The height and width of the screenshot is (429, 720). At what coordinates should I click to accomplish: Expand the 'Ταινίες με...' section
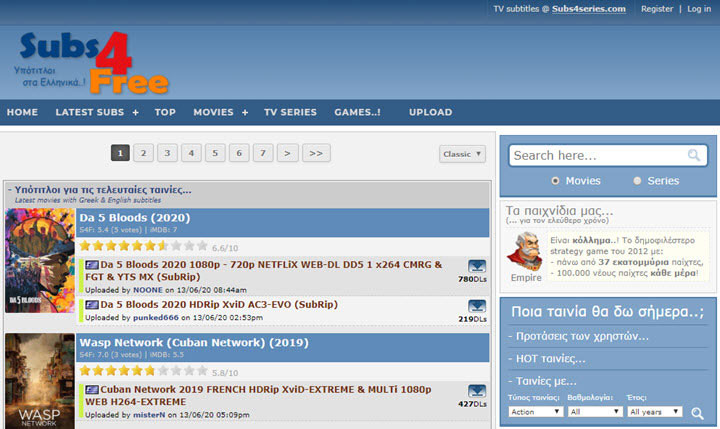click(x=542, y=381)
